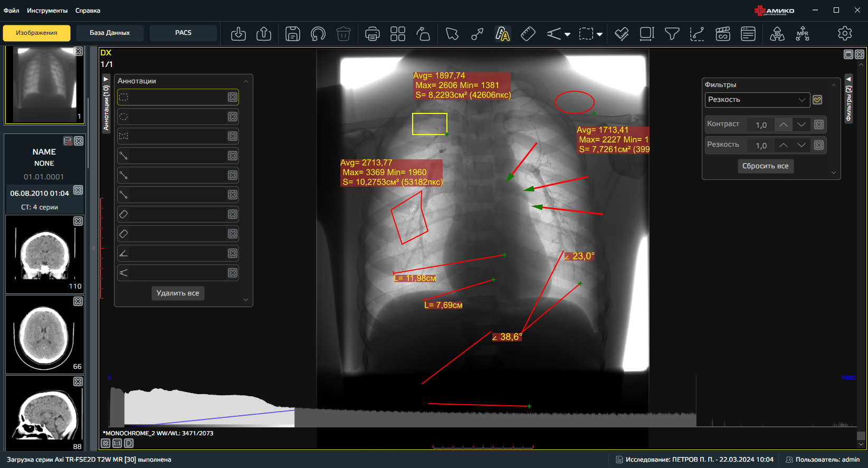Click the Пользователь: admin status text
This screenshot has height=468, width=868.
(x=827, y=460)
